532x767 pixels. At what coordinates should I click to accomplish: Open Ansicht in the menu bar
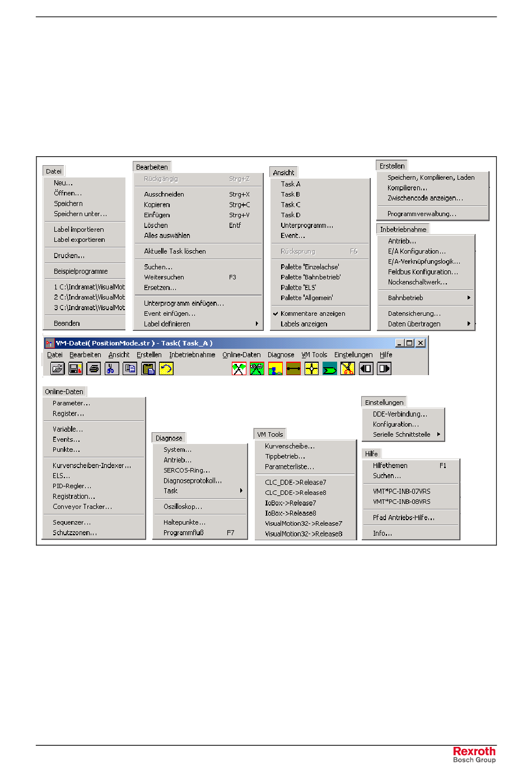pos(119,355)
